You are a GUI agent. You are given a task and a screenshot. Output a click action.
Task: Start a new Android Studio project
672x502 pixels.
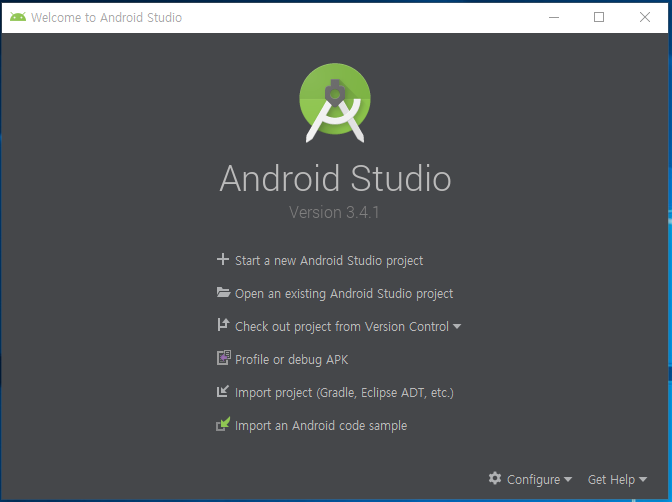click(x=329, y=260)
